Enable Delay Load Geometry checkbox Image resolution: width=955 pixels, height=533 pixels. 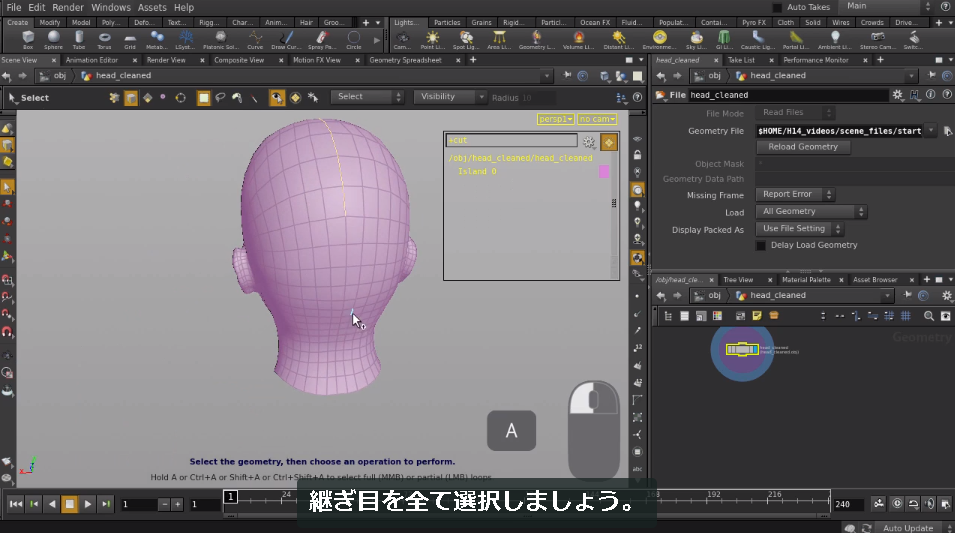[x=761, y=245]
